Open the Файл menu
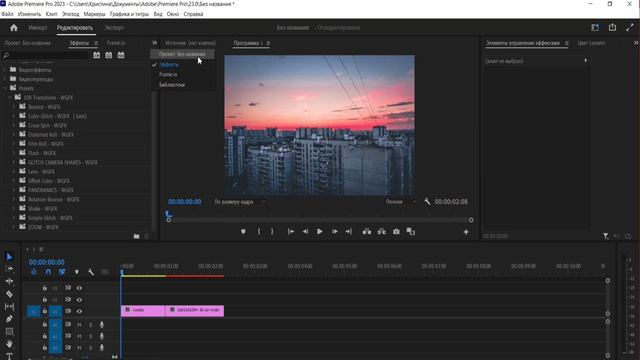The width and height of the screenshot is (640, 360). coord(7,14)
